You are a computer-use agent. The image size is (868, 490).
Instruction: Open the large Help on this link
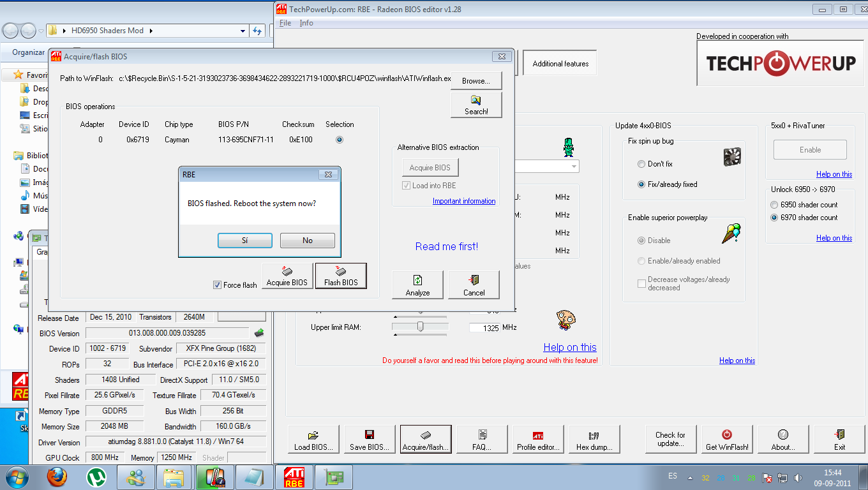point(570,347)
